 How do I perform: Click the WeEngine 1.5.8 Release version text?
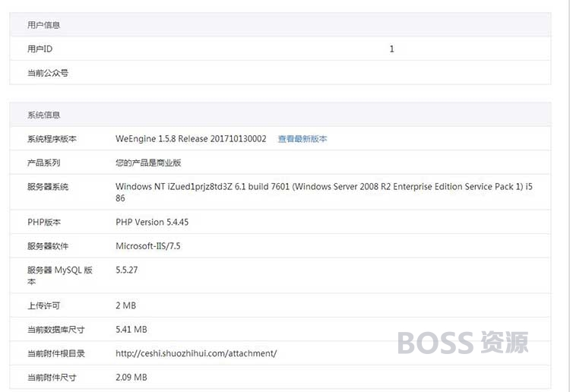191,139
